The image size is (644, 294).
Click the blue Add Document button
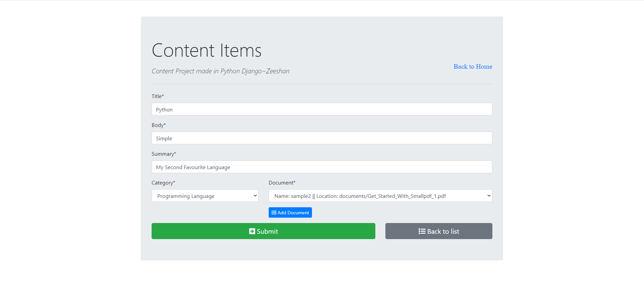[x=290, y=212]
